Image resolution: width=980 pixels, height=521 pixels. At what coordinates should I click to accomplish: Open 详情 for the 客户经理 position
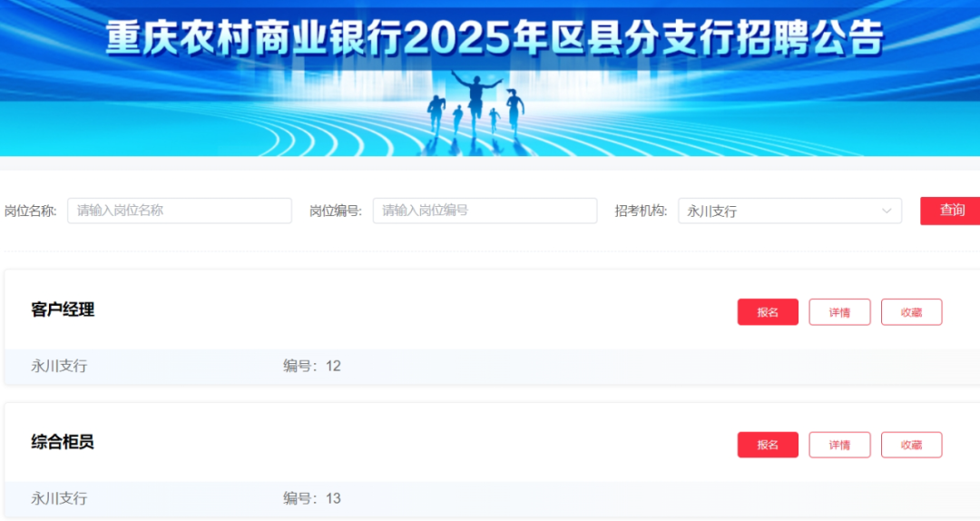click(839, 312)
